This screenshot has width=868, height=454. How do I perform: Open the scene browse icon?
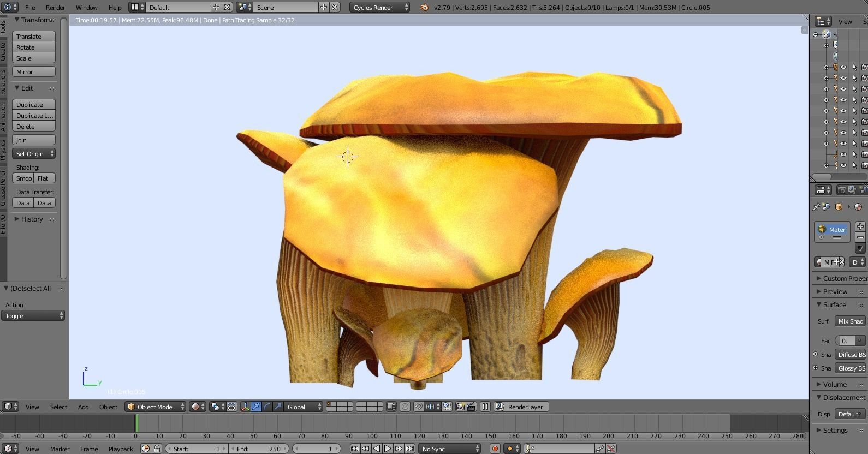[245, 7]
